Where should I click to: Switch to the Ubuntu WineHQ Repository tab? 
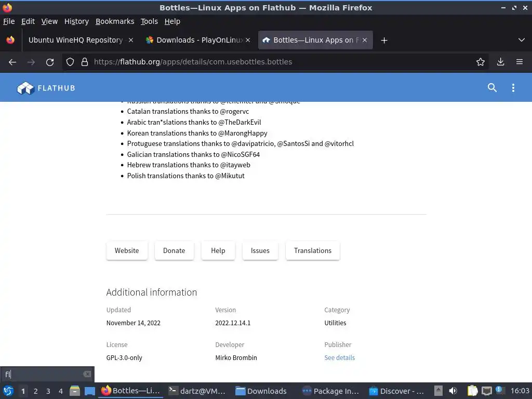coord(75,40)
